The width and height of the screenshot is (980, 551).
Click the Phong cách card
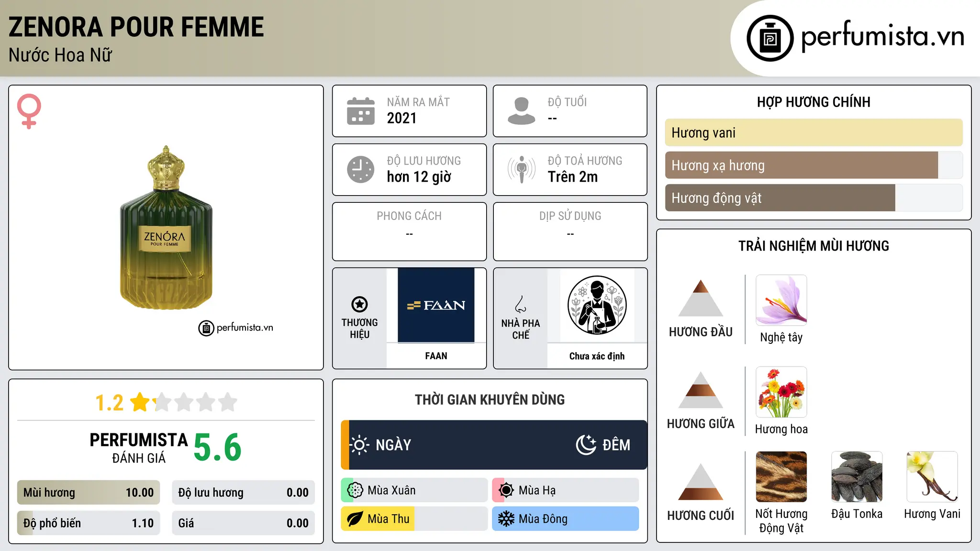409,231
